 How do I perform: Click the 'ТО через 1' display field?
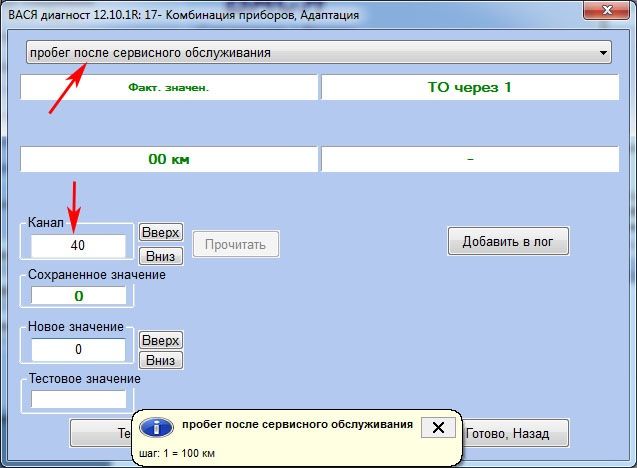pos(469,87)
